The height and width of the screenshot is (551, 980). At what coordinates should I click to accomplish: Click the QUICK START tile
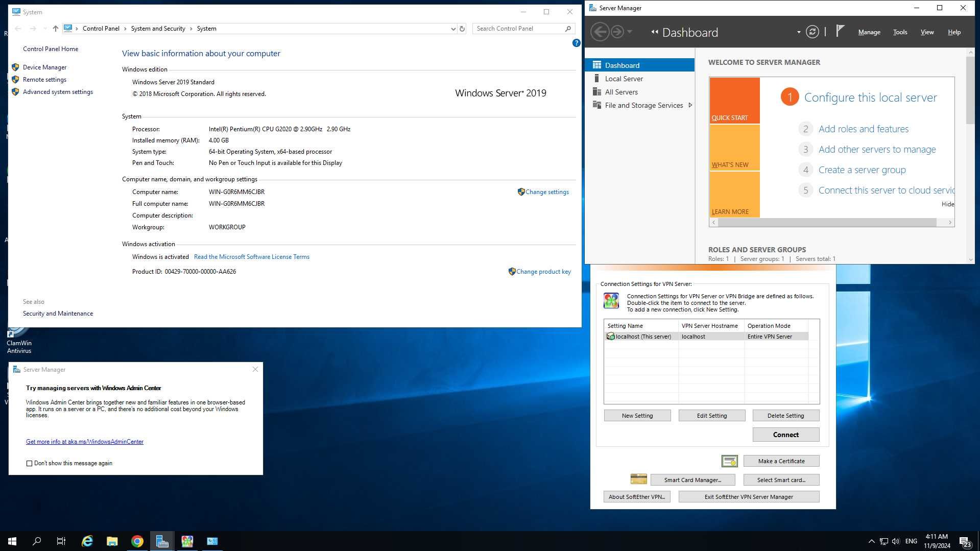[734, 101]
